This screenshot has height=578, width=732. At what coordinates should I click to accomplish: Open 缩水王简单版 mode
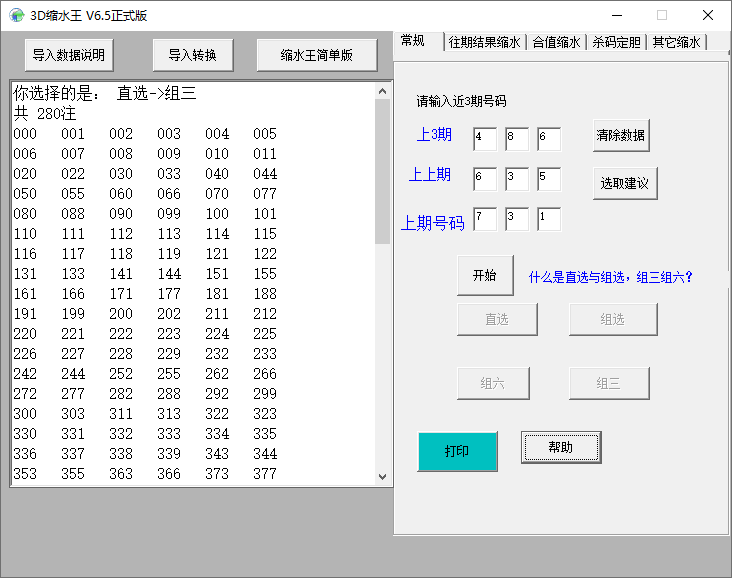(317, 55)
